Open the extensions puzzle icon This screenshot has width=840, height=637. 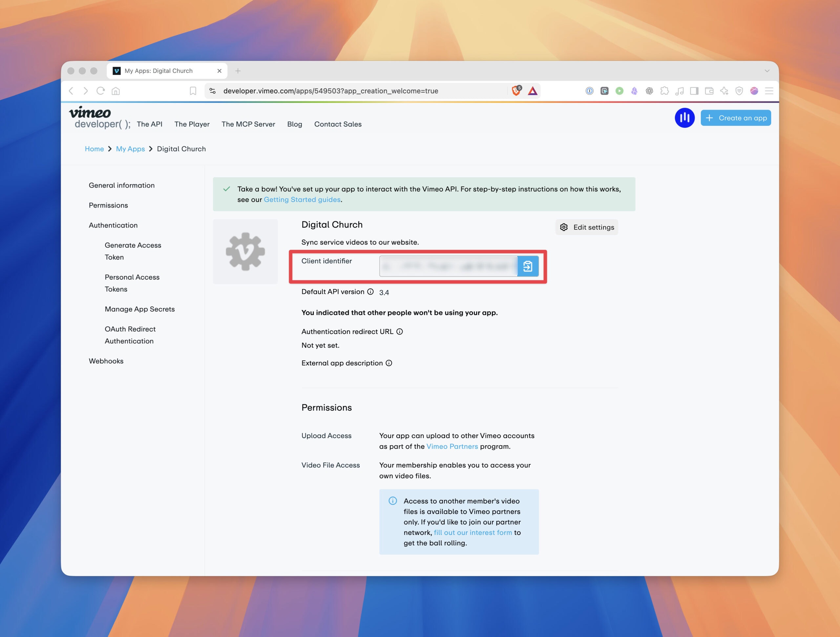[x=664, y=91]
